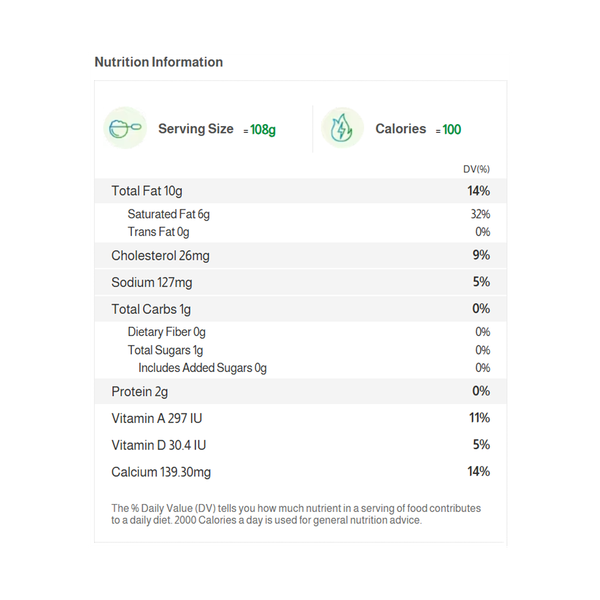
Task: Click the 100 calories value
Action: [x=452, y=130]
